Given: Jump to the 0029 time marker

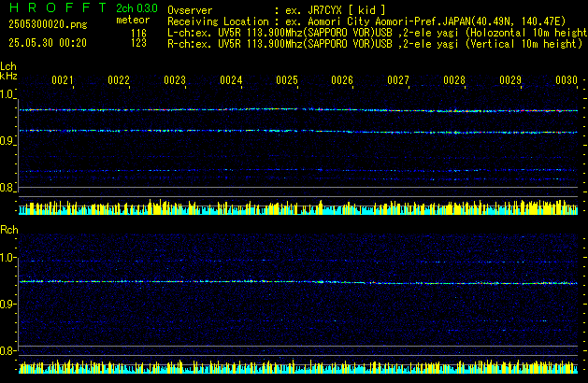Looking at the screenshot, I should (x=510, y=80).
